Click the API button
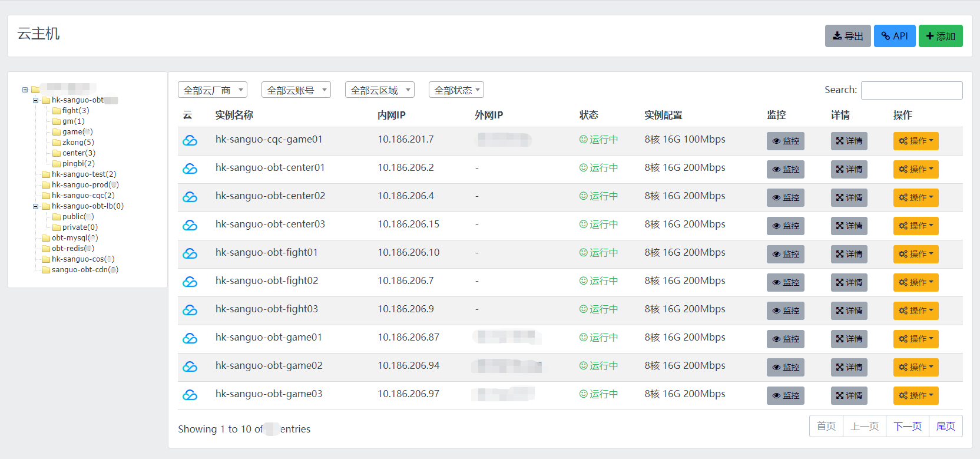980x459 pixels. click(x=894, y=36)
